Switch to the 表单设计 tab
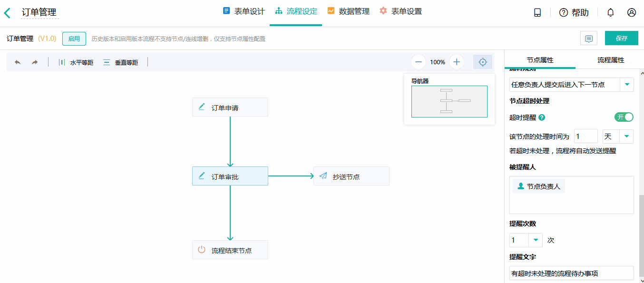Image resolution: width=644 pixels, height=283 pixels. tap(244, 11)
